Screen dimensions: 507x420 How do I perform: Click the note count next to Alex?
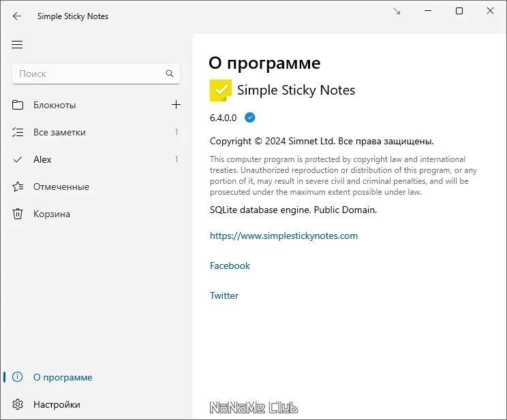click(176, 159)
